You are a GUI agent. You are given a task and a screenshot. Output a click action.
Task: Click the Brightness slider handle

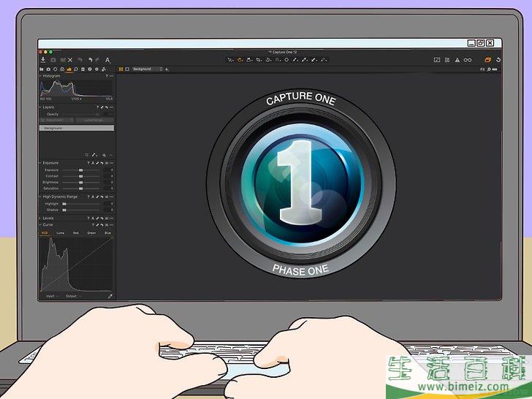(80, 182)
